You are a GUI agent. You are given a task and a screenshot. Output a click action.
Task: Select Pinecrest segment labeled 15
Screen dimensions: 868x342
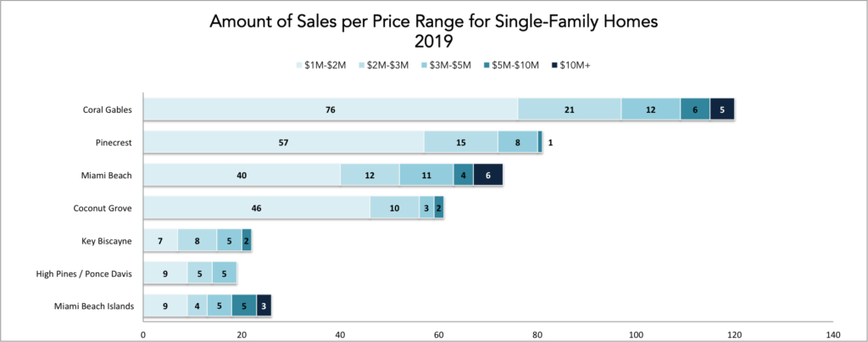461,142
